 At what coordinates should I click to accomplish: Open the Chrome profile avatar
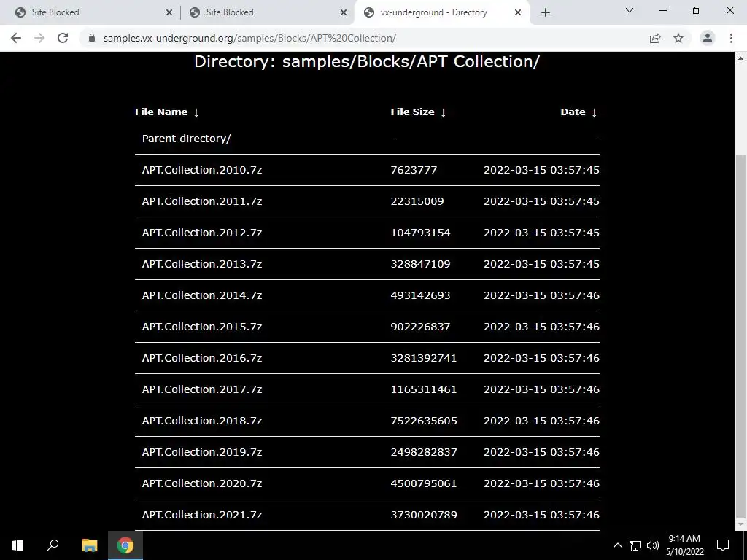tap(708, 38)
